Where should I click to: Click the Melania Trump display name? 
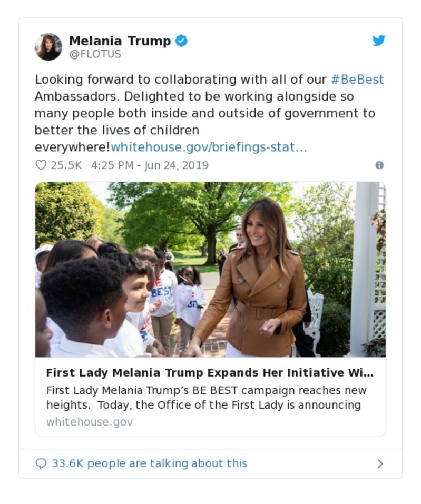120,41
